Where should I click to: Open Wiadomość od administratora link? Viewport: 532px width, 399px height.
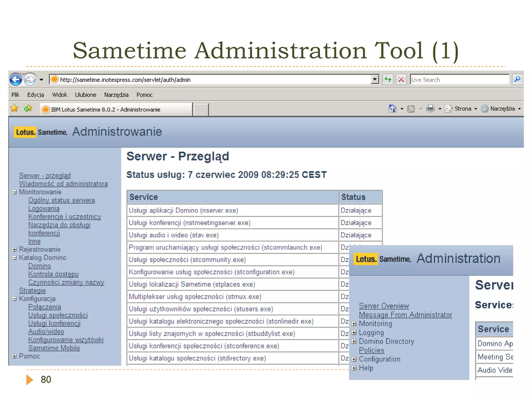point(63,184)
